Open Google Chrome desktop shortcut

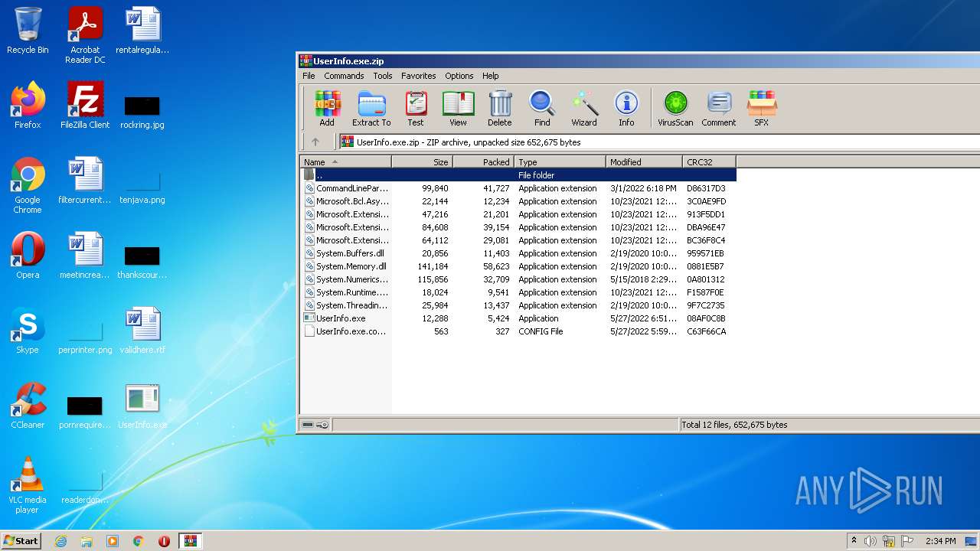[28, 185]
